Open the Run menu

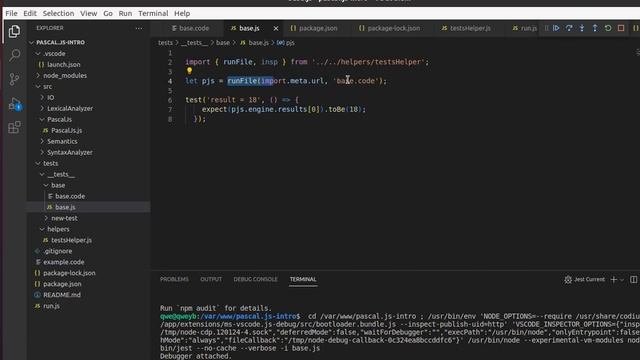point(125,13)
